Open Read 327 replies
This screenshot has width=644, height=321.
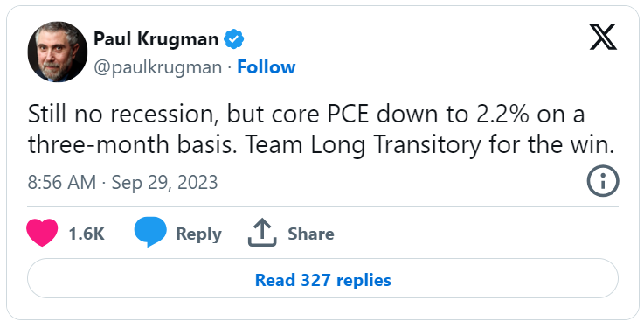point(322,278)
